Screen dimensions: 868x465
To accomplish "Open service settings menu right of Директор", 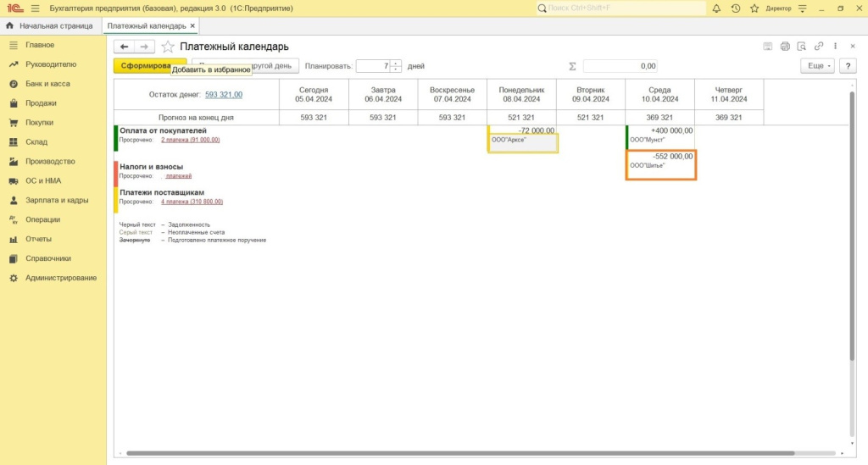I will click(x=801, y=8).
